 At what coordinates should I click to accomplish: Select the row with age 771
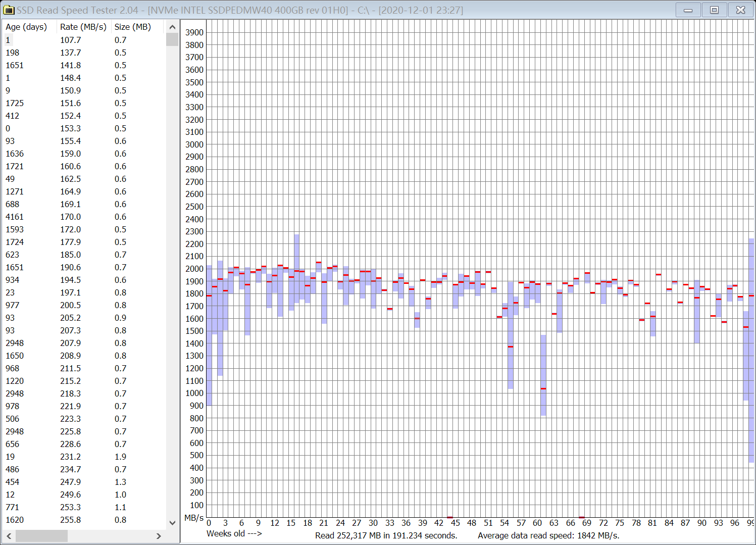[84, 507]
